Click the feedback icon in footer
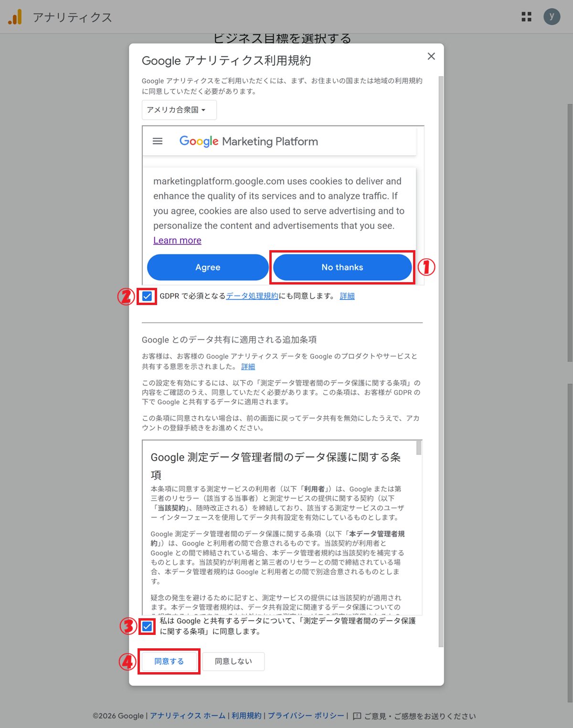The height and width of the screenshot is (728, 573). point(357,716)
